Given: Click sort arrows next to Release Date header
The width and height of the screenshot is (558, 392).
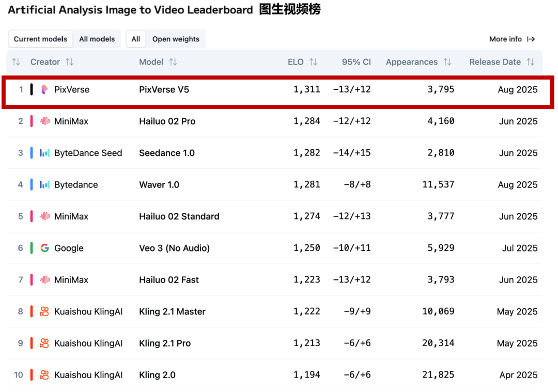Looking at the screenshot, I should coord(531,62).
